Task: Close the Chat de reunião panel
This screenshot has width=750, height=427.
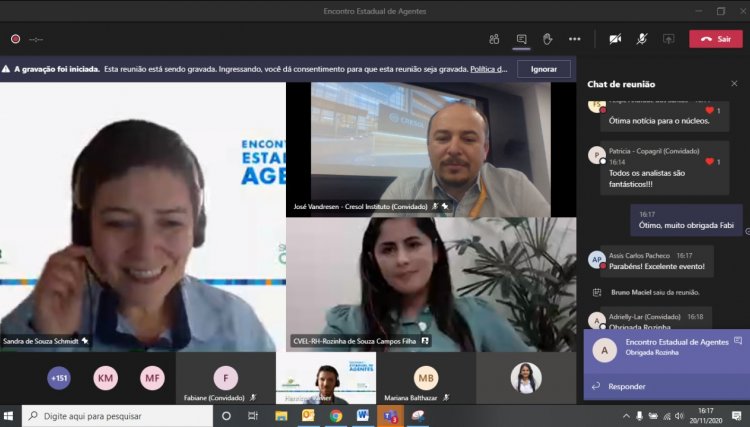Action: [x=734, y=84]
